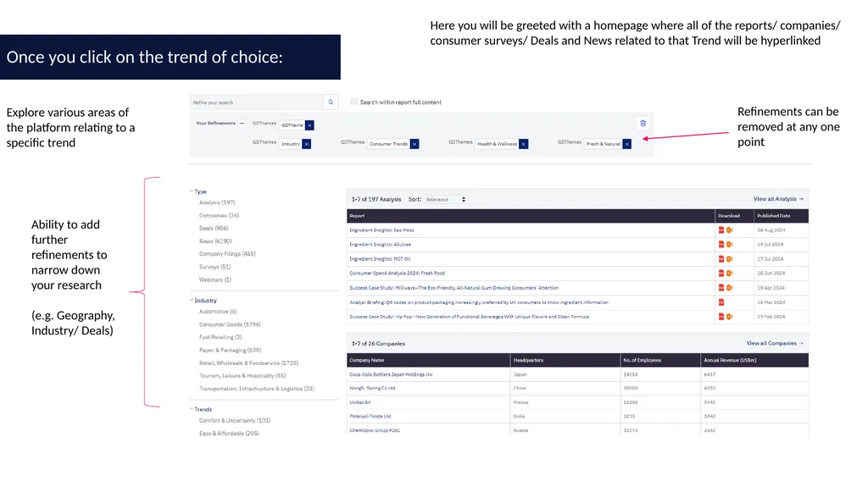Download PDF for Ingredient Insights: Allulose

721,244
